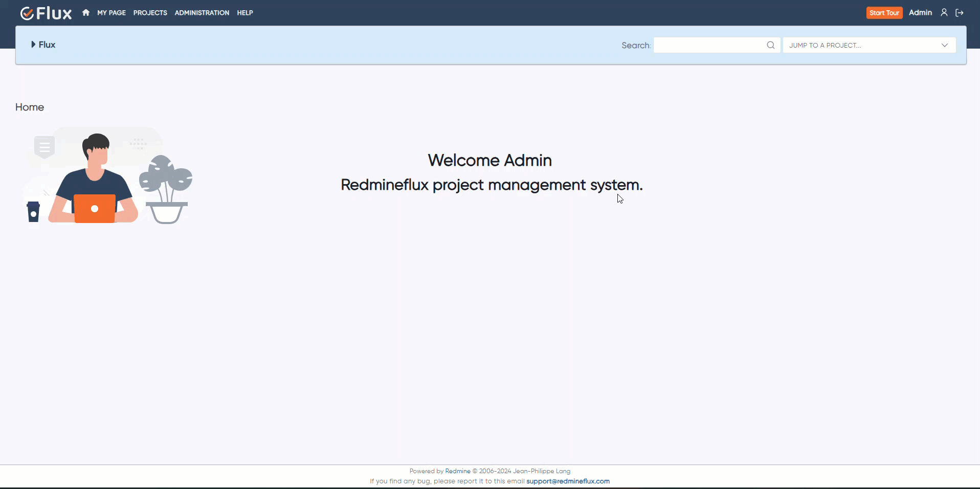Open the Projects menu
Viewport: 980px width, 489px height.
[x=150, y=13]
